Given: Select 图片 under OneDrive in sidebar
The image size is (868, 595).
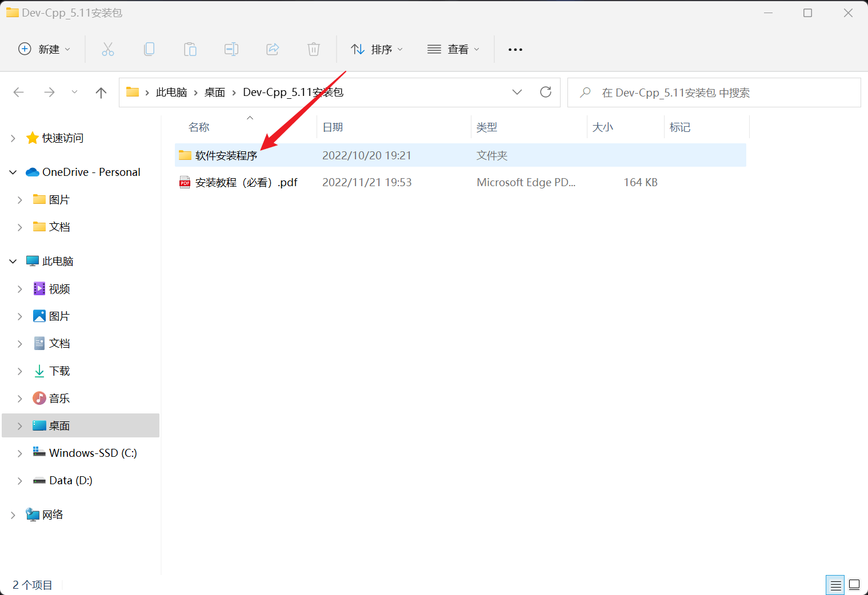Looking at the screenshot, I should point(59,199).
